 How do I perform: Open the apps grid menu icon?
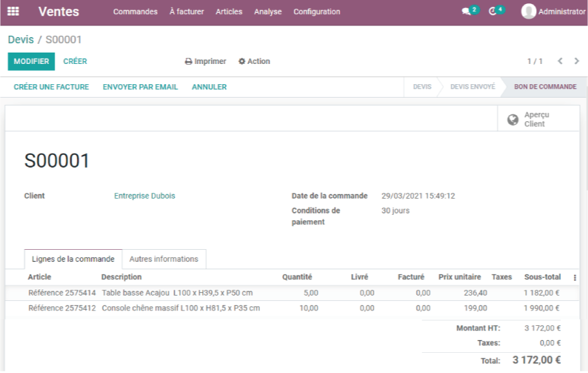pyautogui.click(x=13, y=11)
